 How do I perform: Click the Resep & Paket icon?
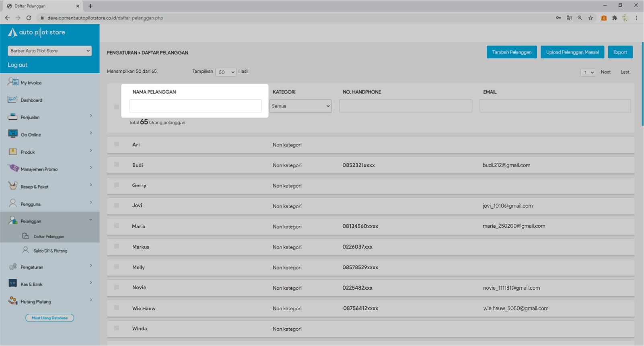point(13,186)
